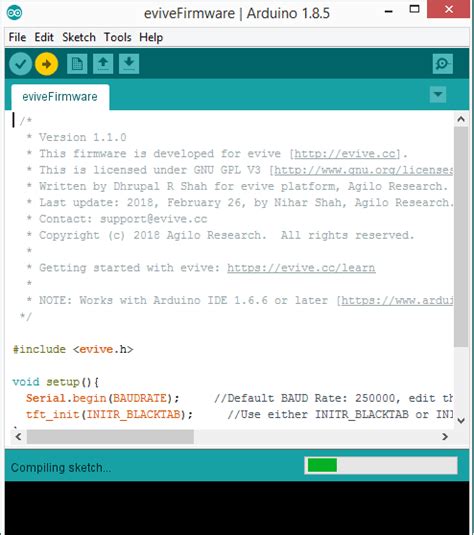The height and width of the screenshot is (535, 474).
Task: Click the vertical scrollbar thumb
Action: coord(461,237)
